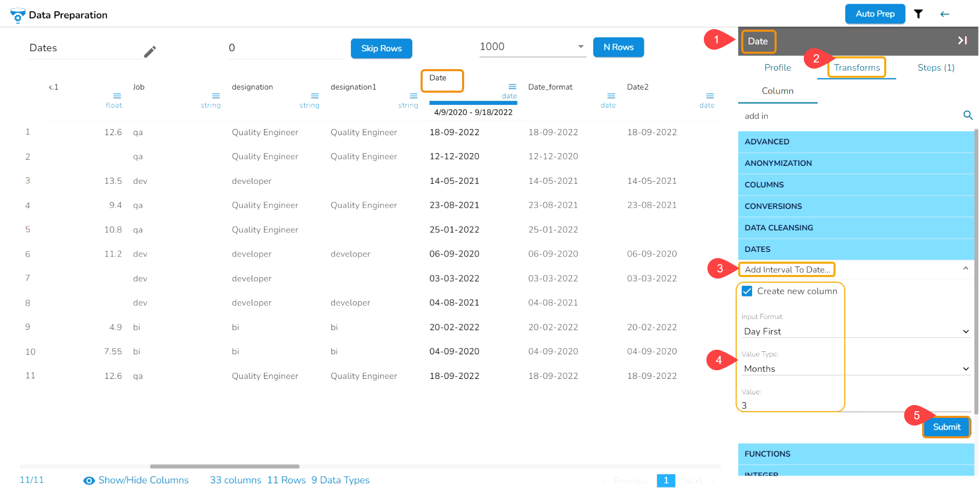Select the designation column header
Viewport: 980px width, 488px height.
(252, 87)
